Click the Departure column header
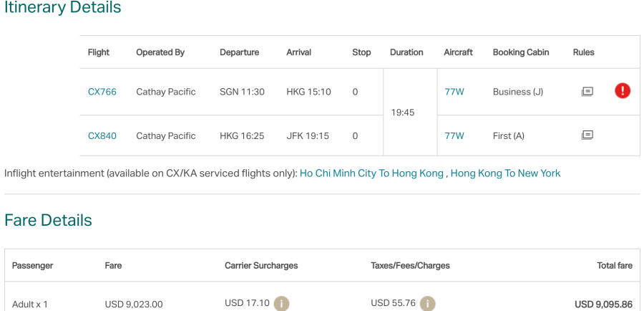644x311 pixels. point(239,52)
